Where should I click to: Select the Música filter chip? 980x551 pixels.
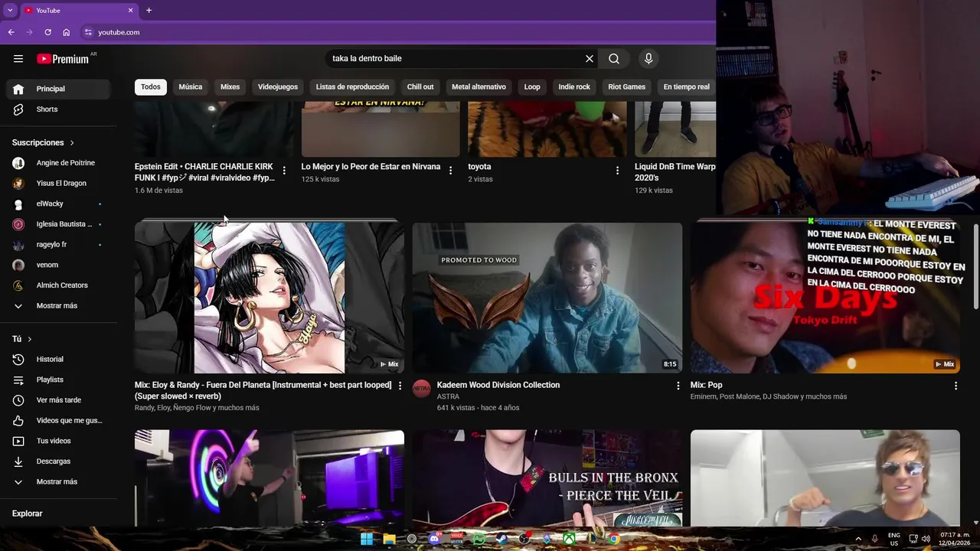click(191, 86)
